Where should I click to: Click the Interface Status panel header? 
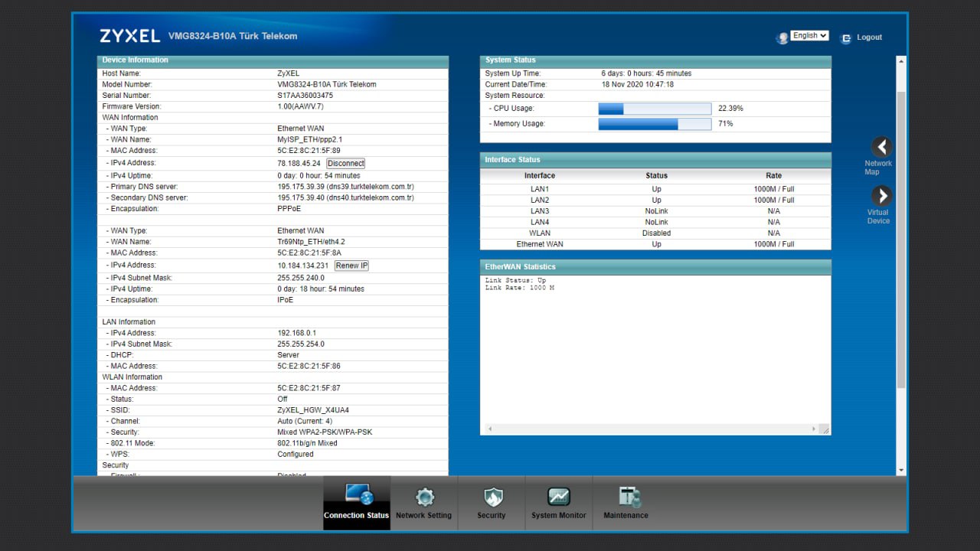coord(655,160)
